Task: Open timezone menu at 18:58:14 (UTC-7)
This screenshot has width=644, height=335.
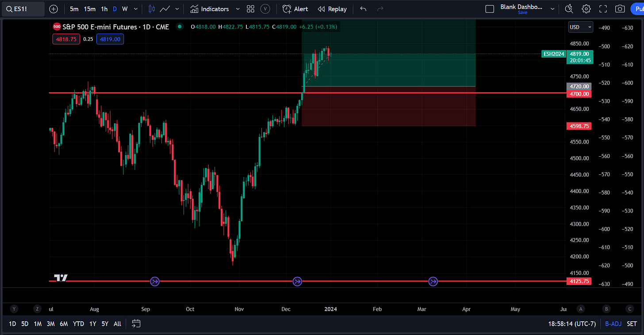Action: tap(572, 324)
